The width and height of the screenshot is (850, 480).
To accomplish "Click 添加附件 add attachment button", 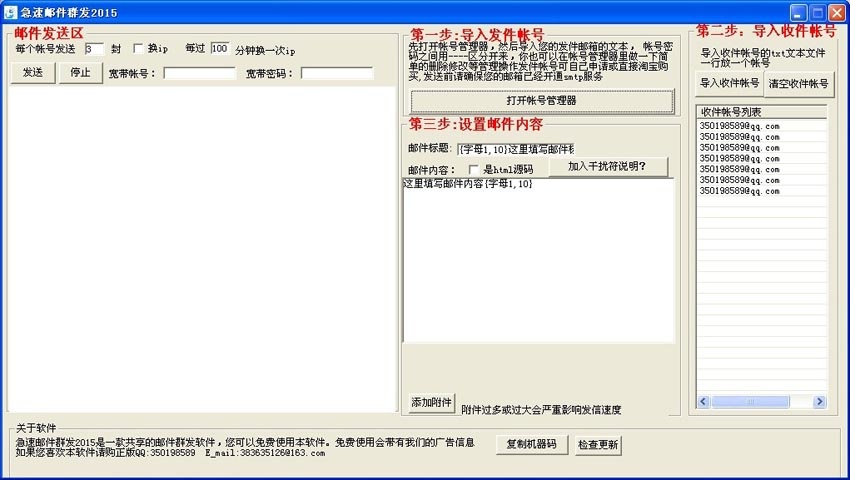I will pos(432,402).
